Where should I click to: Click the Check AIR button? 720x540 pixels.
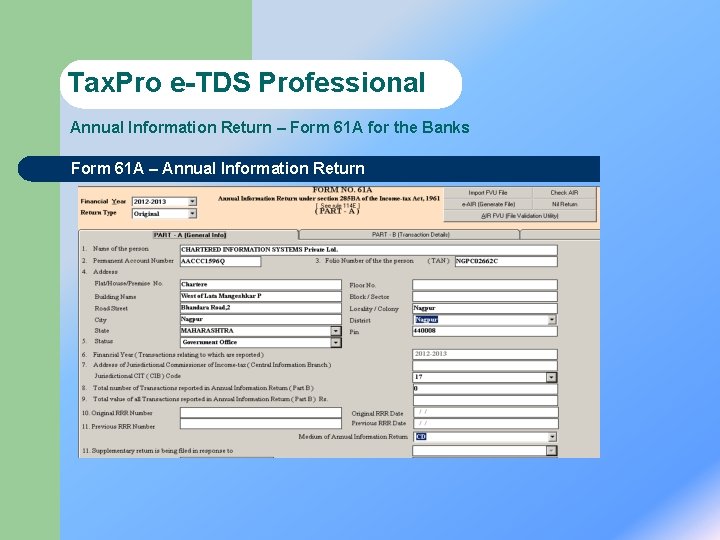(564, 192)
